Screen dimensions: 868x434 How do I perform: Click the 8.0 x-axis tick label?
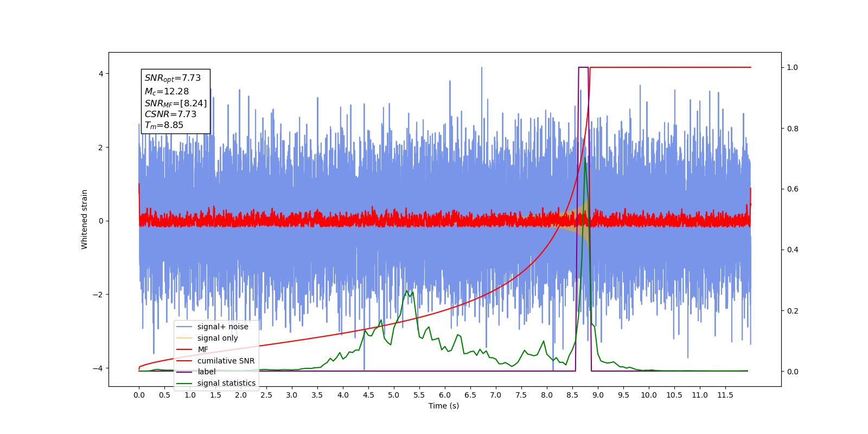click(547, 395)
